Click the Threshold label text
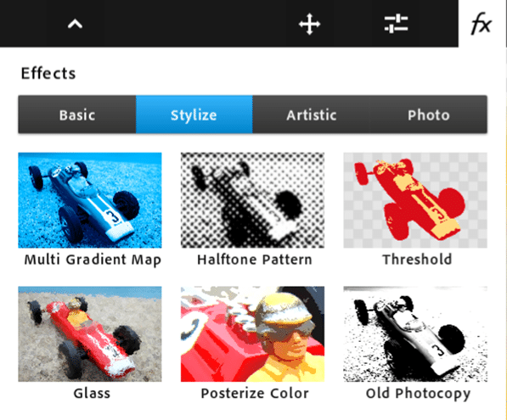 (417, 260)
